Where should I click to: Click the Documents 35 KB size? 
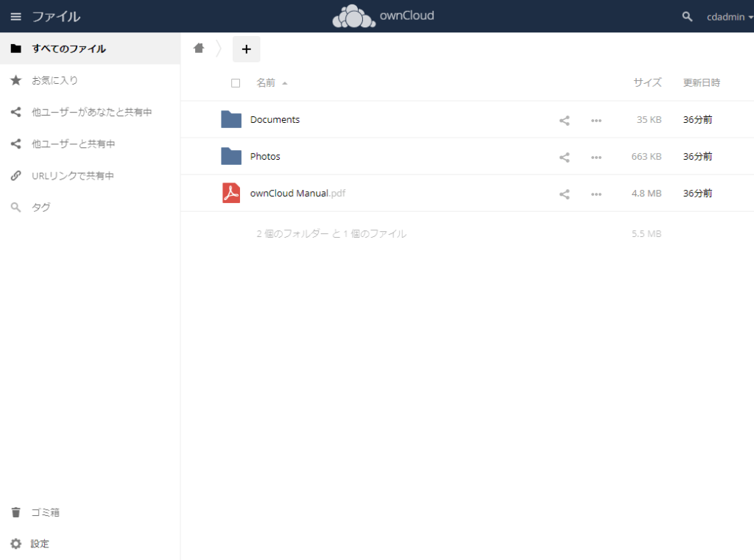pos(649,120)
